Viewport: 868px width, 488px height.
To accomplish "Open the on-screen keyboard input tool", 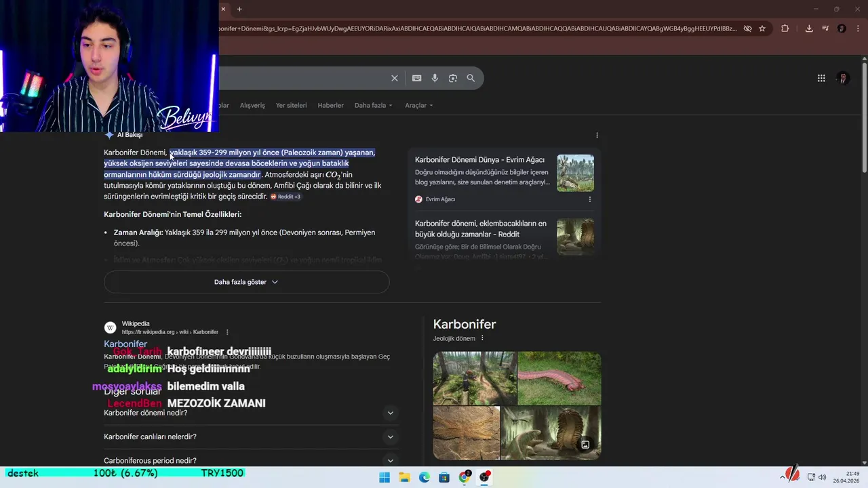I will click(417, 78).
